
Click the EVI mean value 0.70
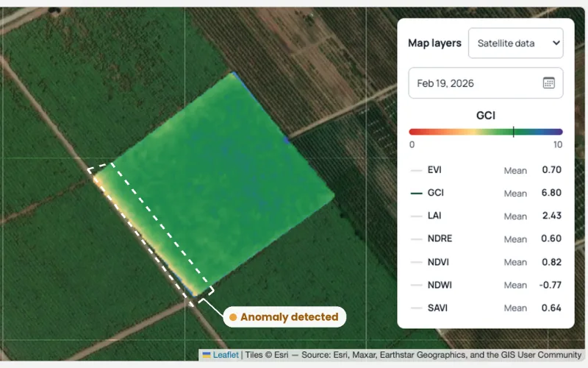coord(552,170)
